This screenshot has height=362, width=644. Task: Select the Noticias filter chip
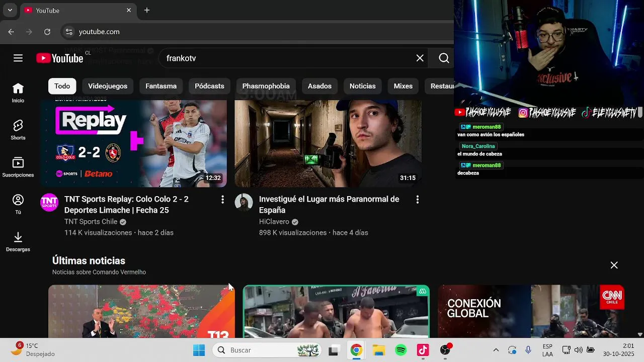coord(363,86)
